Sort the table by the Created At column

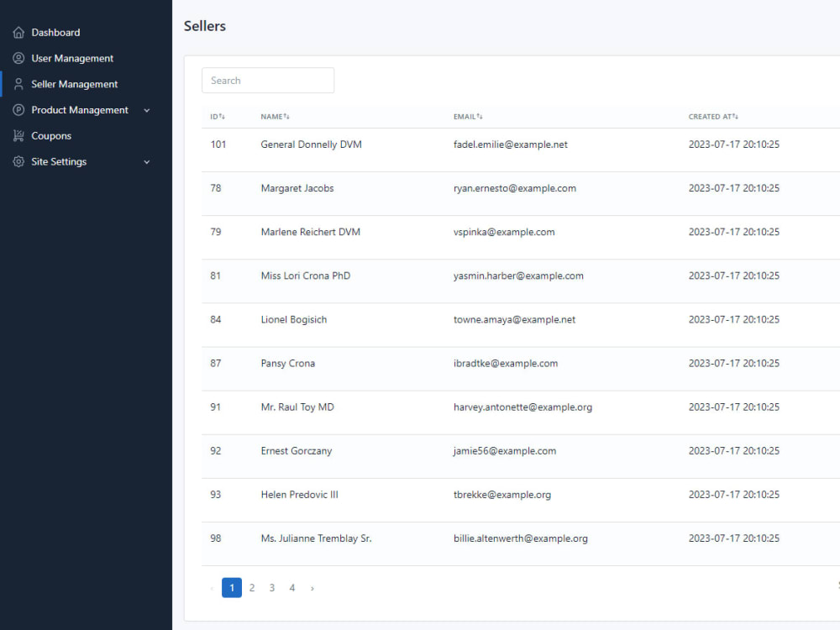point(713,117)
